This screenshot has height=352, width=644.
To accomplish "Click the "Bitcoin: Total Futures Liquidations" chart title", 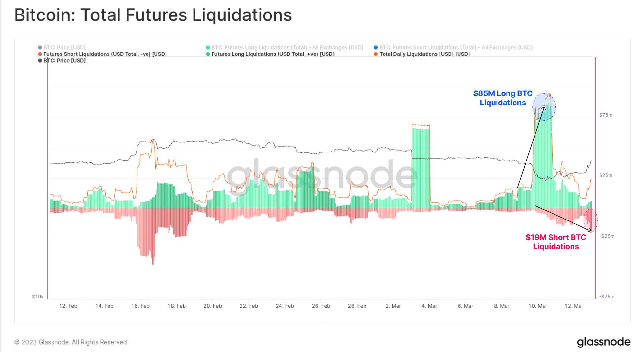I will (x=153, y=15).
